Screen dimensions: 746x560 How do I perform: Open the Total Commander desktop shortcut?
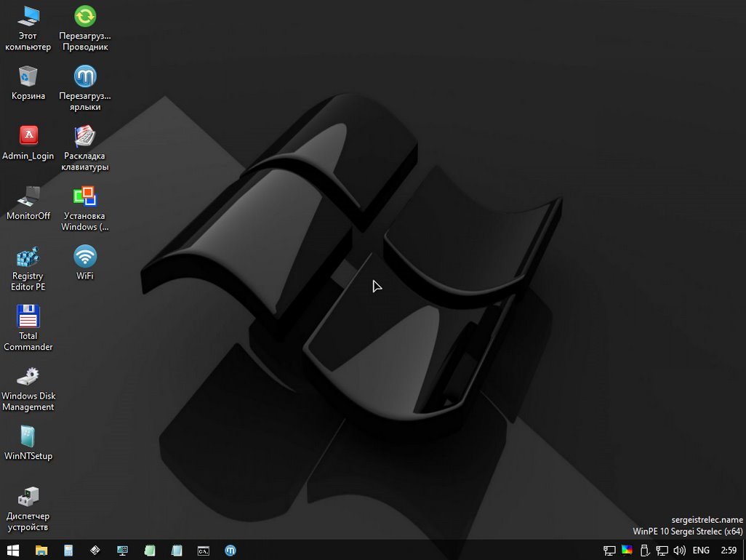28,317
